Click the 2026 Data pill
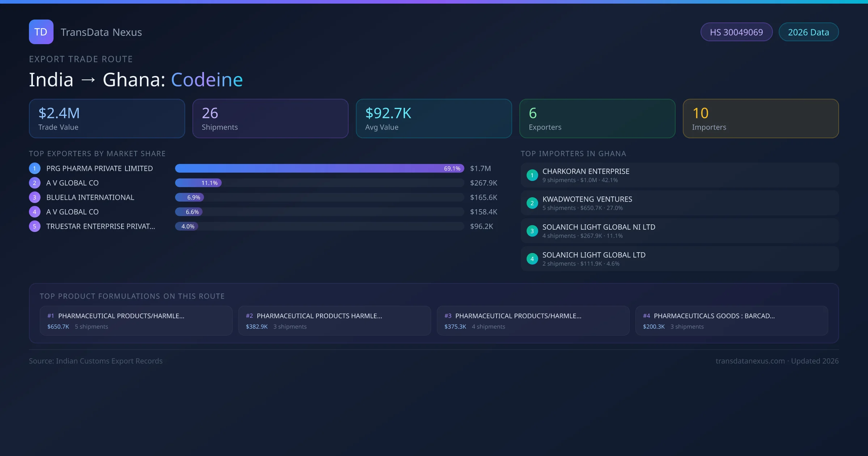 click(x=808, y=32)
